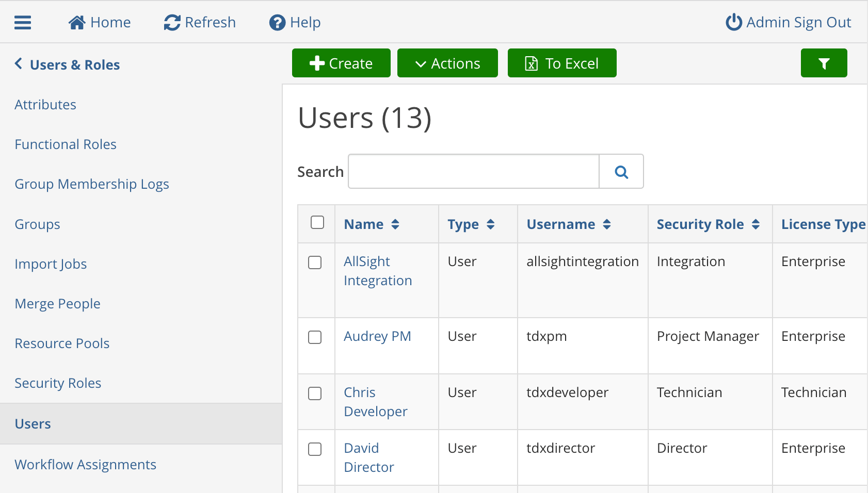
Task: Collapse back to Users & Roles via the chevron
Action: [x=19, y=63]
